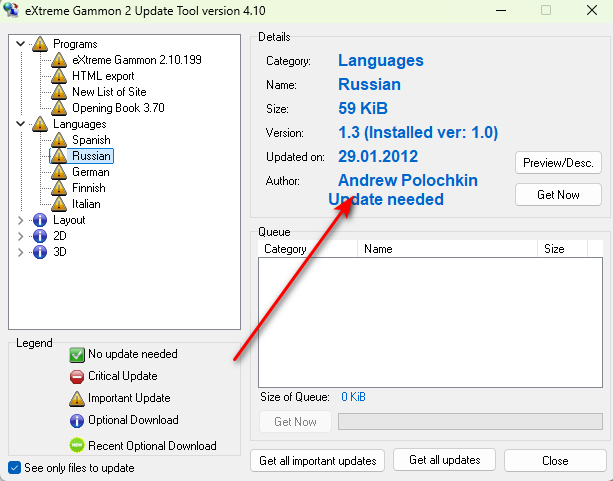The image size is (613, 481).
Task: Select the Programs category label
Action: pyautogui.click(x=75, y=44)
